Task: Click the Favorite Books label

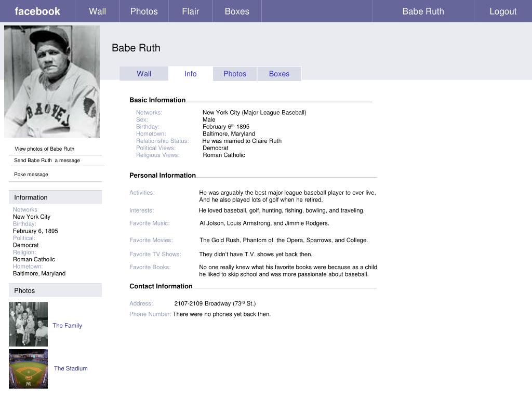Action: (x=150, y=267)
